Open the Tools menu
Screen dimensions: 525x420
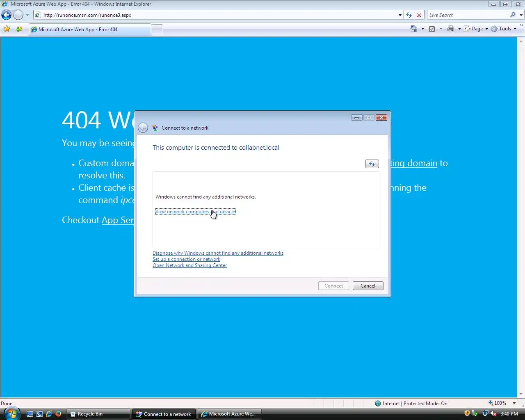tap(504, 29)
